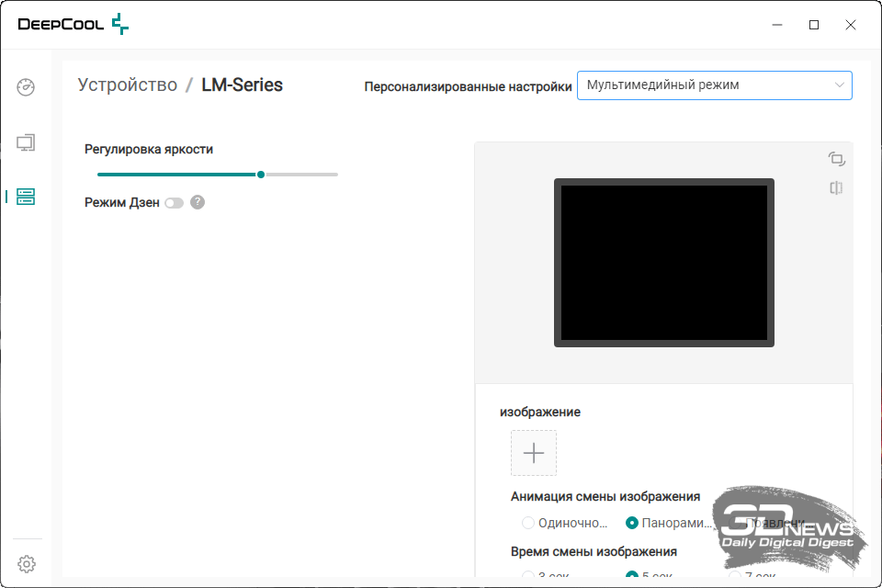The image size is (882, 588).
Task: Maximize the DeepCool window
Action: click(x=814, y=25)
